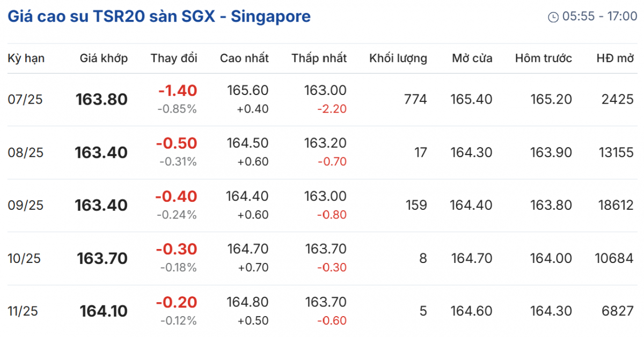Choose the 10/25 contract term
This screenshot has width=644, height=337.
click(x=25, y=259)
